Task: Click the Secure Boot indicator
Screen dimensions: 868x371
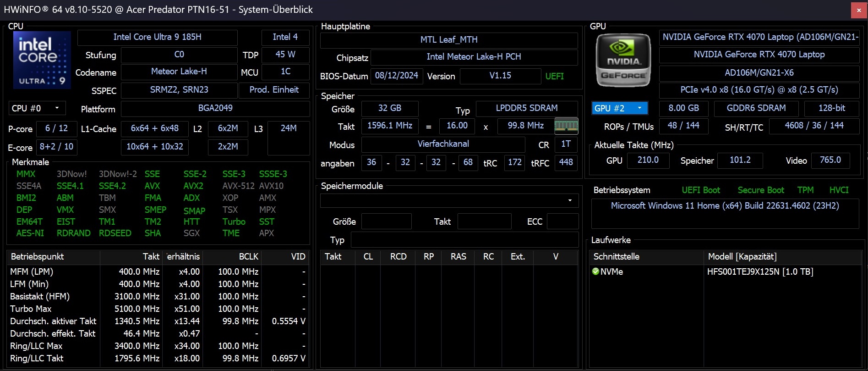Action: point(760,190)
